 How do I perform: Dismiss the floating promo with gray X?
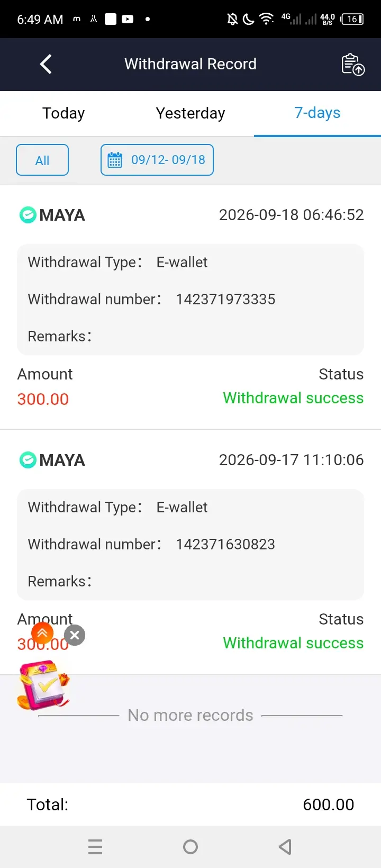click(75, 635)
